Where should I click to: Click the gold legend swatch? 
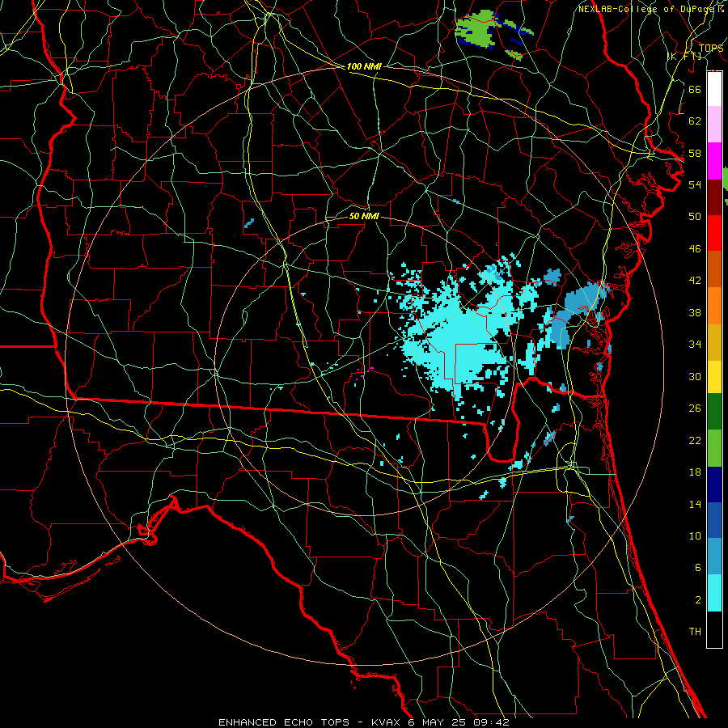pos(714,343)
